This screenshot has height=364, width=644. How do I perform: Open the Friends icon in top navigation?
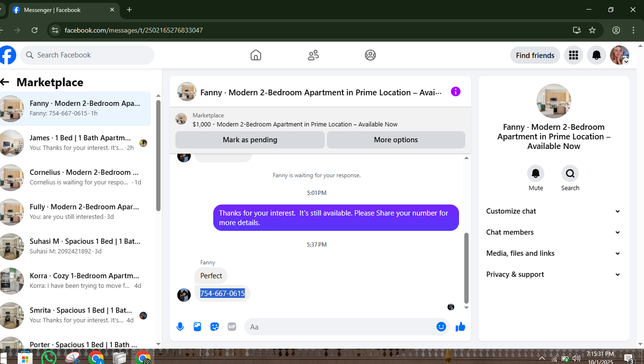313,55
